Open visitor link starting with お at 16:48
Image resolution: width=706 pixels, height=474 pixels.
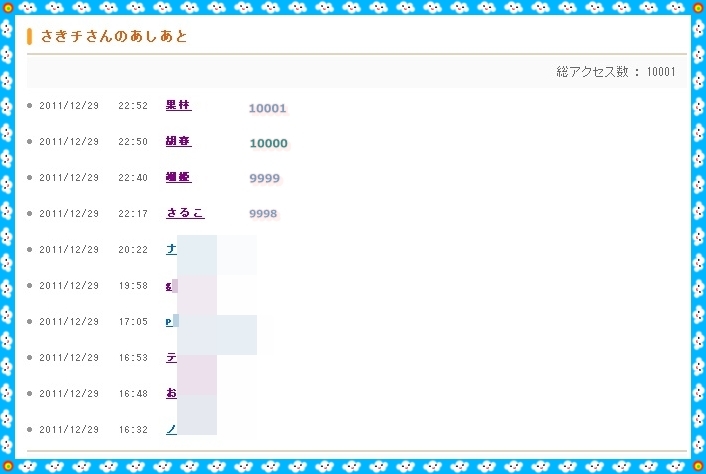click(171, 393)
